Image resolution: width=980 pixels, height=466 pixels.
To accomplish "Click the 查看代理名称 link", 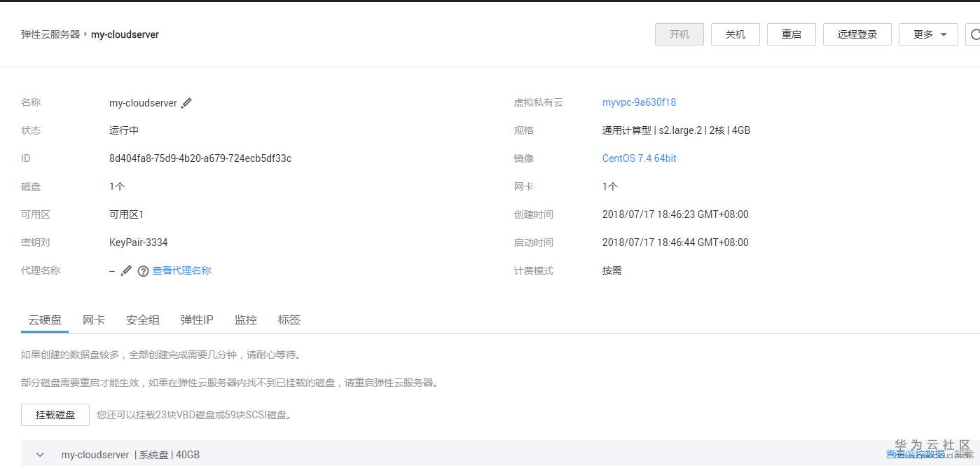I will (181, 270).
